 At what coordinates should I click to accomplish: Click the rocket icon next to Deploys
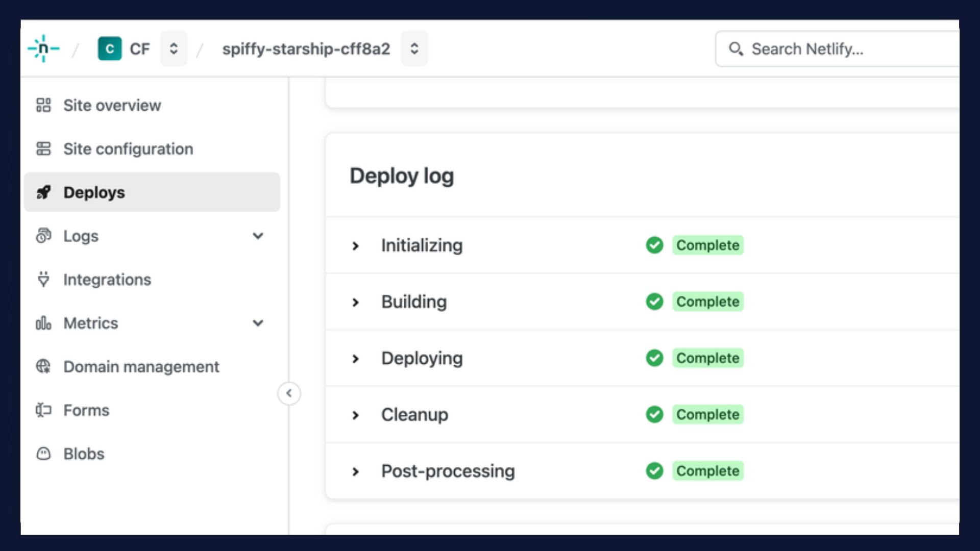44,192
